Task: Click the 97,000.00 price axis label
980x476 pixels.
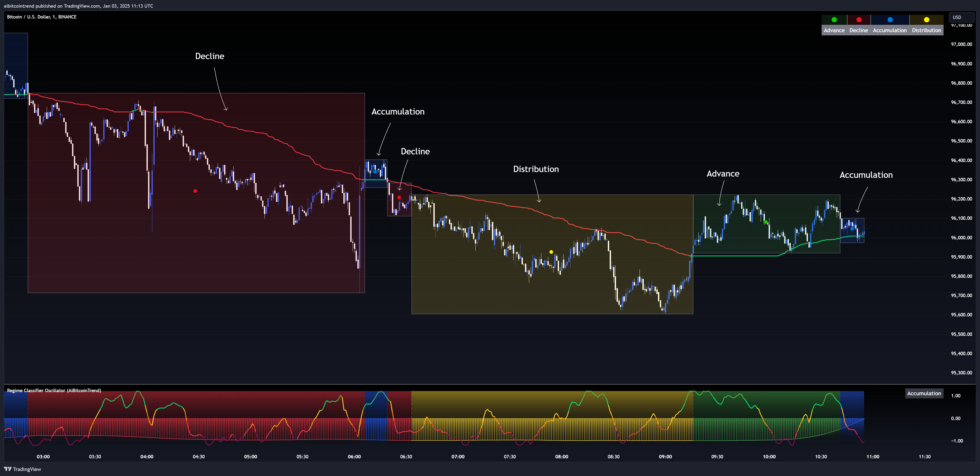Action: coord(961,44)
